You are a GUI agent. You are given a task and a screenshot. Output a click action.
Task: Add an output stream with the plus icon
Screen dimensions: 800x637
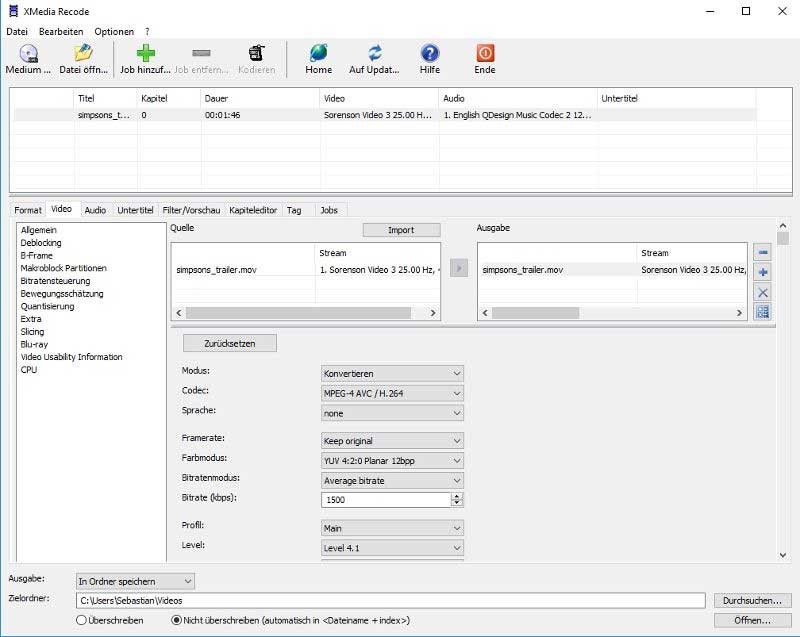[x=762, y=273]
